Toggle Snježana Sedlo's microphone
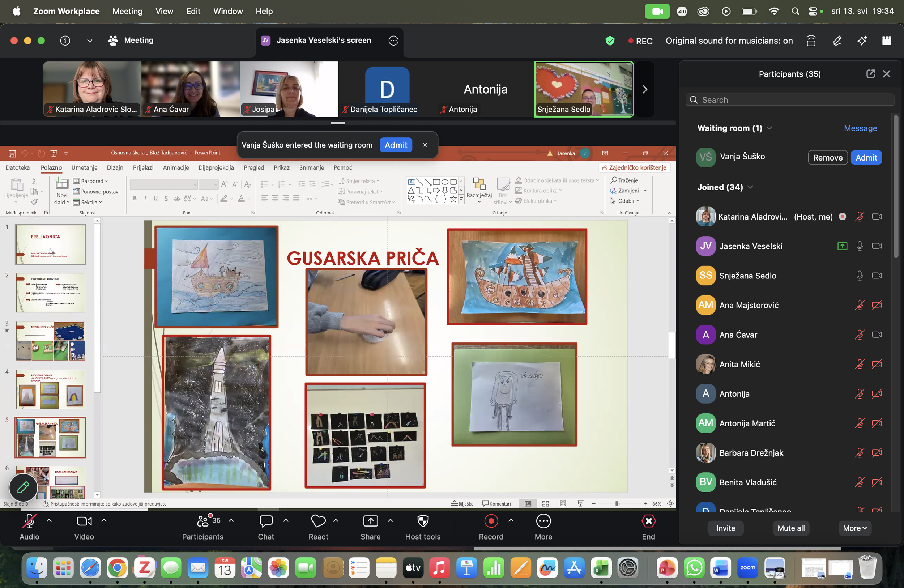Viewport: 904px width, 588px height. coord(860,276)
